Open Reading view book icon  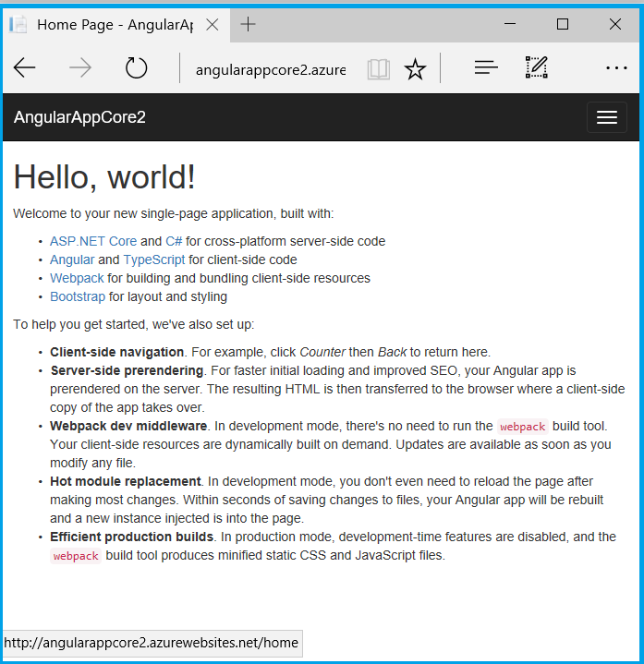point(378,69)
